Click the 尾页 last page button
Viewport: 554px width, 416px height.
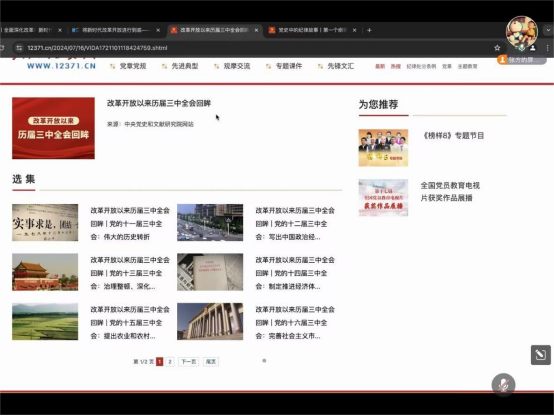[x=211, y=362]
